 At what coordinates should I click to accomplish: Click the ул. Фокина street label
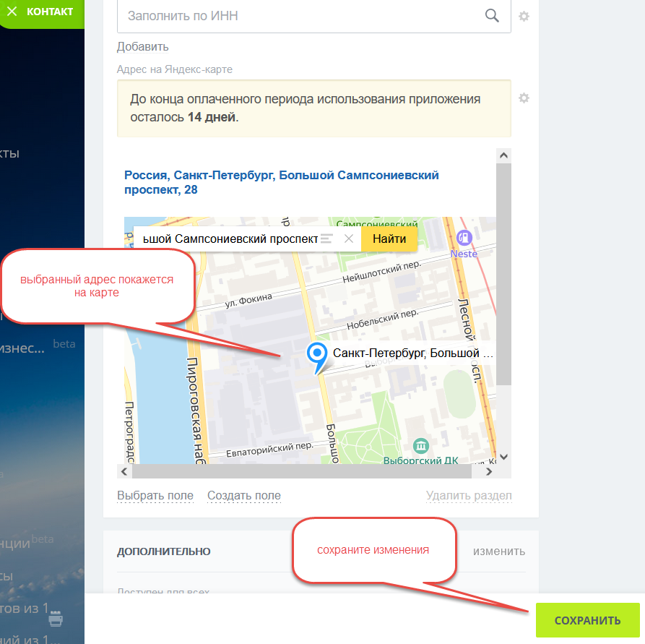pyautogui.click(x=248, y=300)
